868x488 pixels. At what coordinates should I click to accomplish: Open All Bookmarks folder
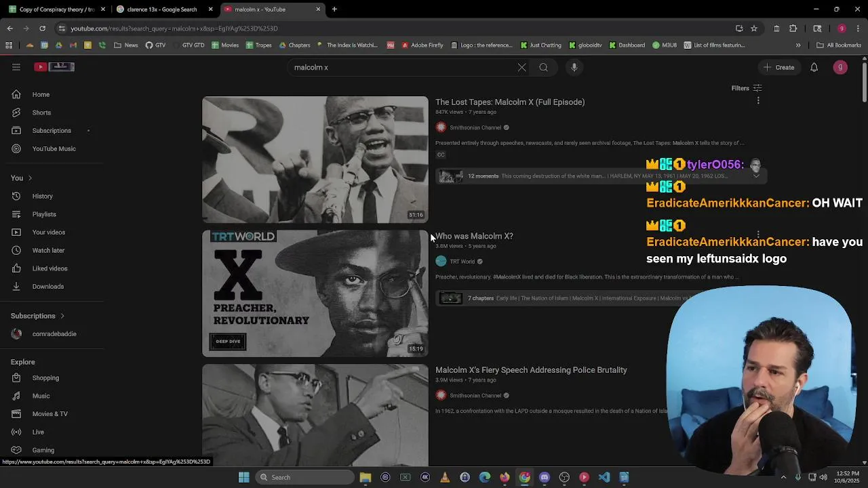pos(839,45)
